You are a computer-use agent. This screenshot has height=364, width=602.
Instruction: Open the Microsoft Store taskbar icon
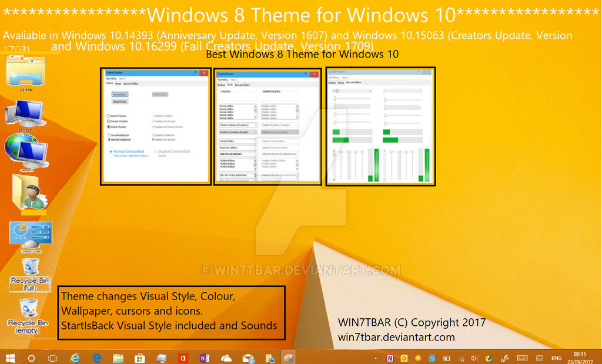point(140,358)
